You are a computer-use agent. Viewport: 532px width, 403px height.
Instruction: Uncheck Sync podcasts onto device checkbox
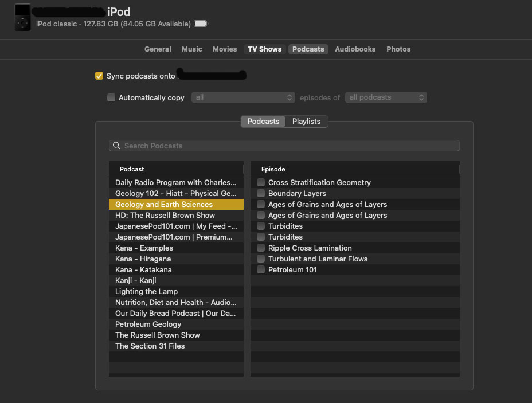pyautogui.click(x=99, y=76)
